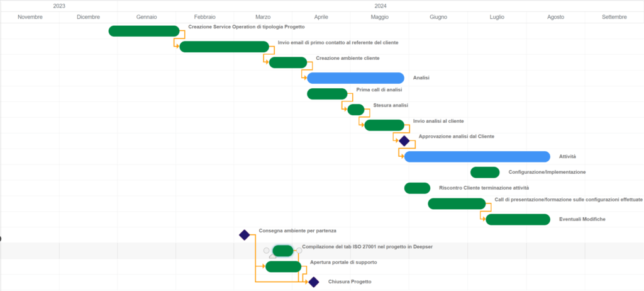
Task: Click label 'Invio analisi al cliente'
Action: coord(438,121)
